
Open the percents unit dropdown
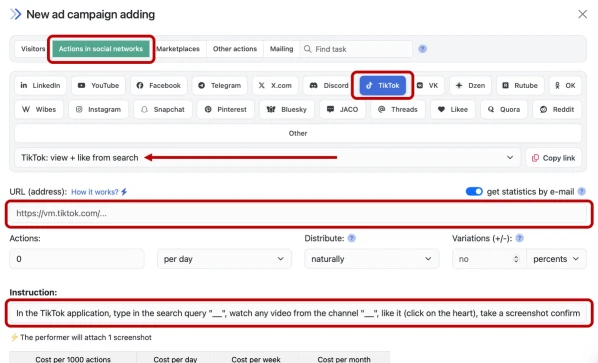(x=556, y=259)
